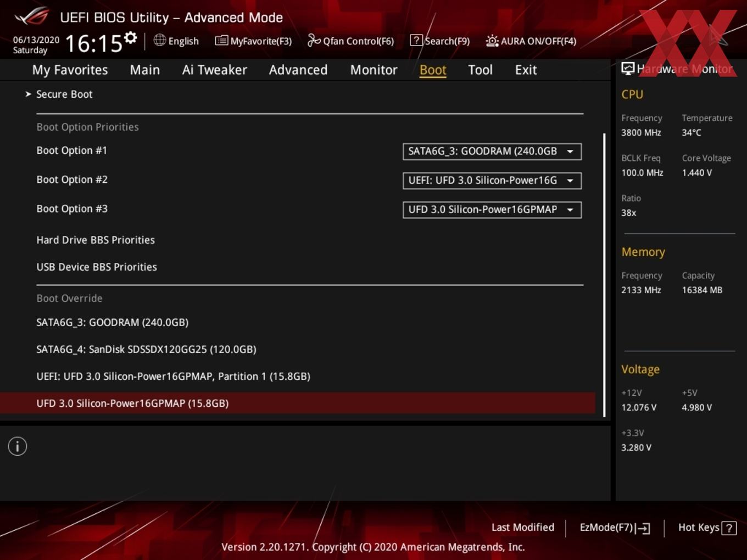Open USB Device BBS Priorities
Screen dimensions: 747x560
pos(97,267)
